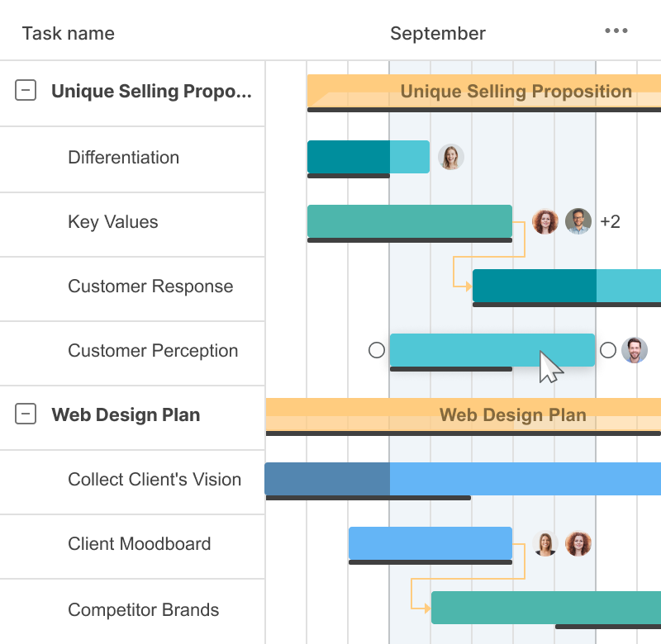Image resolution: width=661 pixels, height=644 pixels.
Task: Click the Differentiation progress bar
Action: pyautogui.click(x=368, y=157)
